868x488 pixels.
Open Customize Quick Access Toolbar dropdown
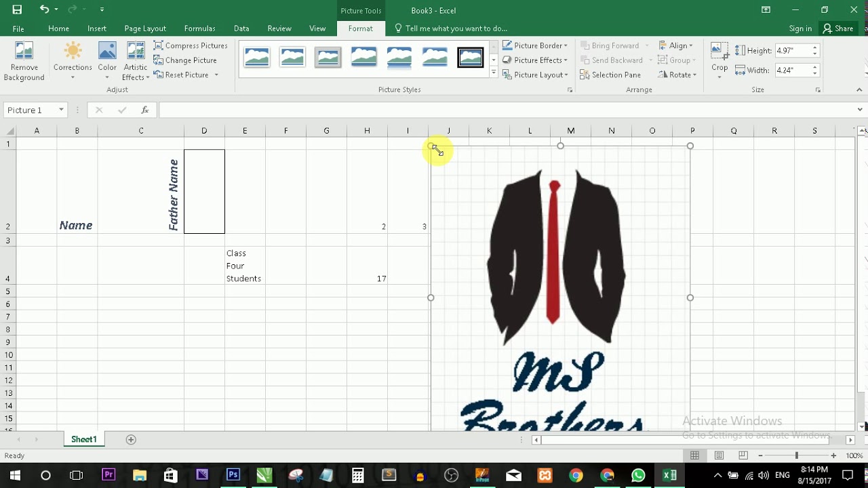coord(102,9)
